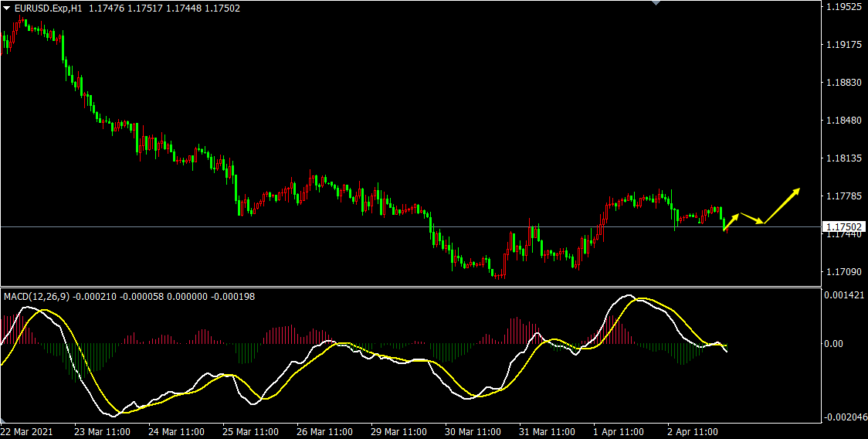
Task: Click the 2 Apr 11:00 time label
Action: click(x=693, y=431)
